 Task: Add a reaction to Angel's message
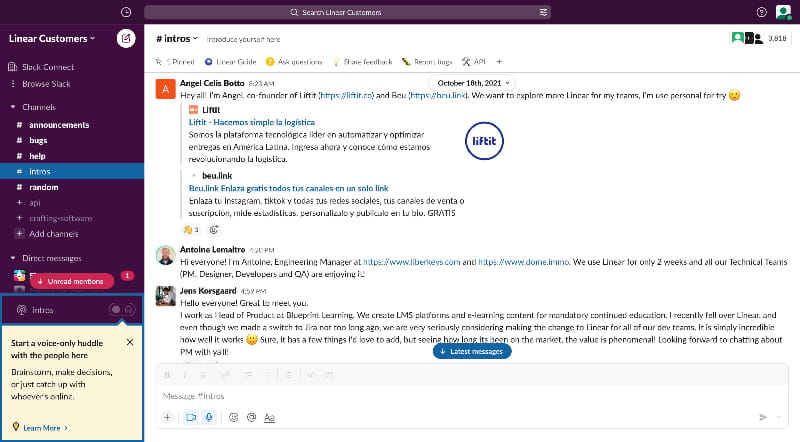214,230
